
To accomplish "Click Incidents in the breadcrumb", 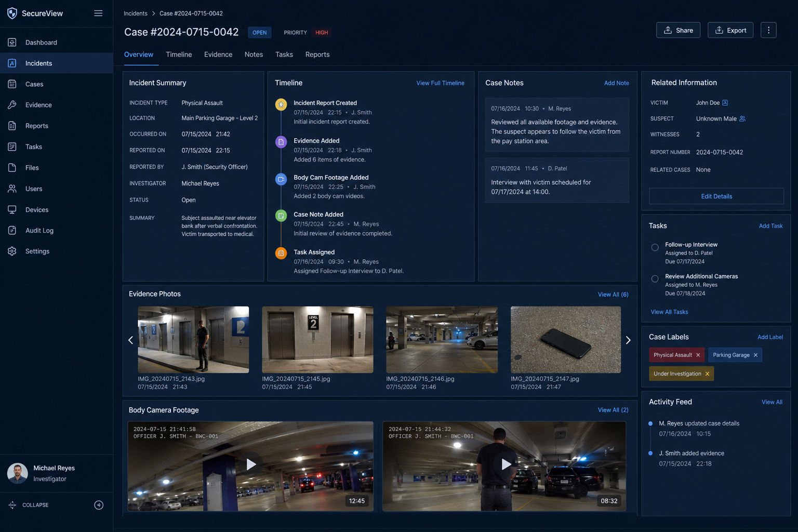I will pos(136,14).
